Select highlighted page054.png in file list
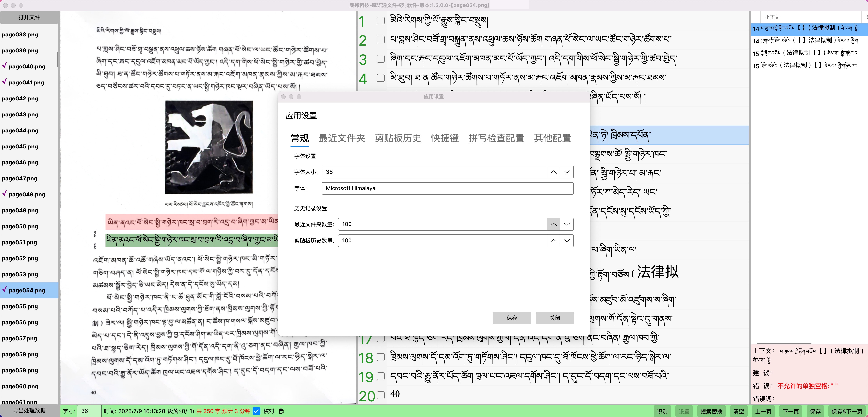 point(29,290)
